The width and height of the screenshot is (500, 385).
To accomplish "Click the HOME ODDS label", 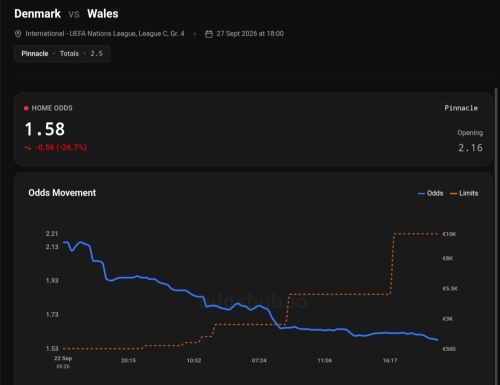I will 52,108.
